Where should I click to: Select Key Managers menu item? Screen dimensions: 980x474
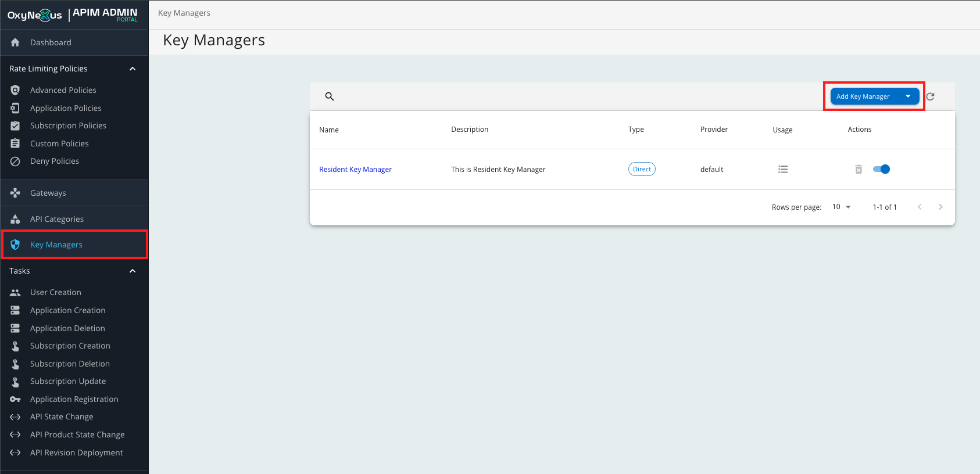[x=74, y=245]
